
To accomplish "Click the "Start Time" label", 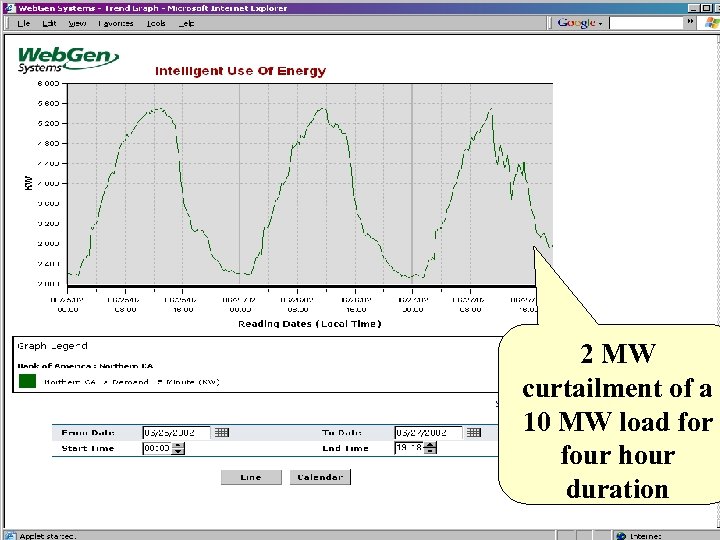I will 88,448.
